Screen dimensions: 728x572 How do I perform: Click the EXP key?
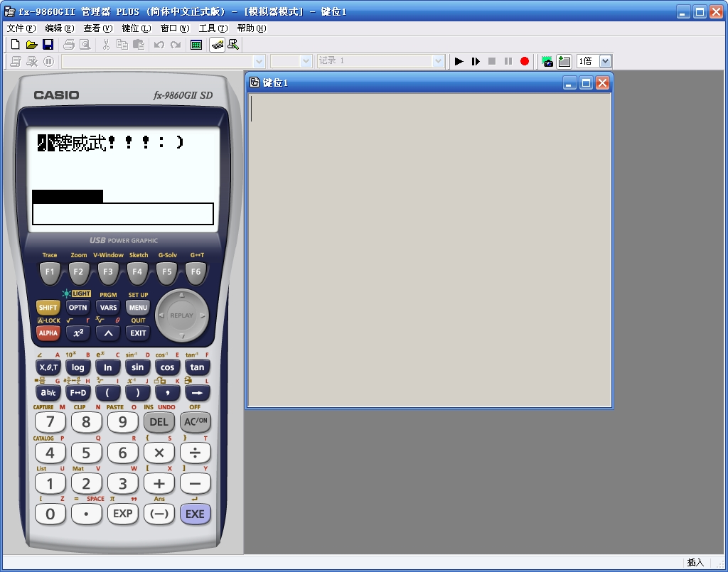[x=122, y=514]
